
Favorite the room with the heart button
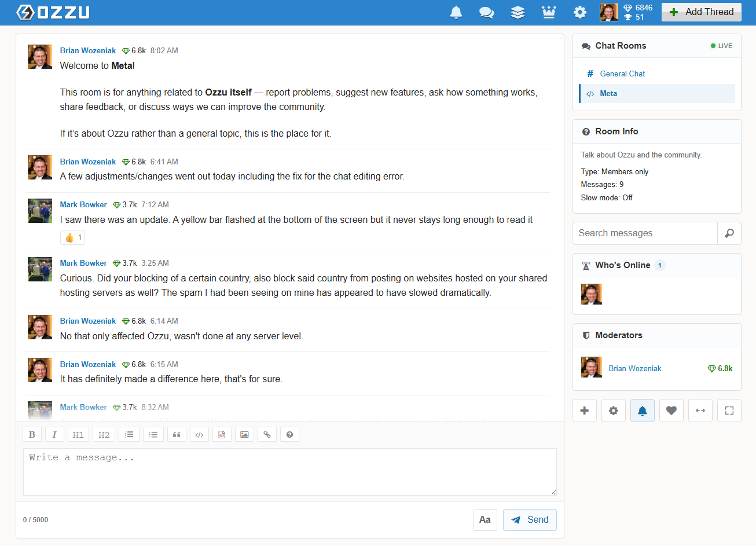(x=671, y=411)
